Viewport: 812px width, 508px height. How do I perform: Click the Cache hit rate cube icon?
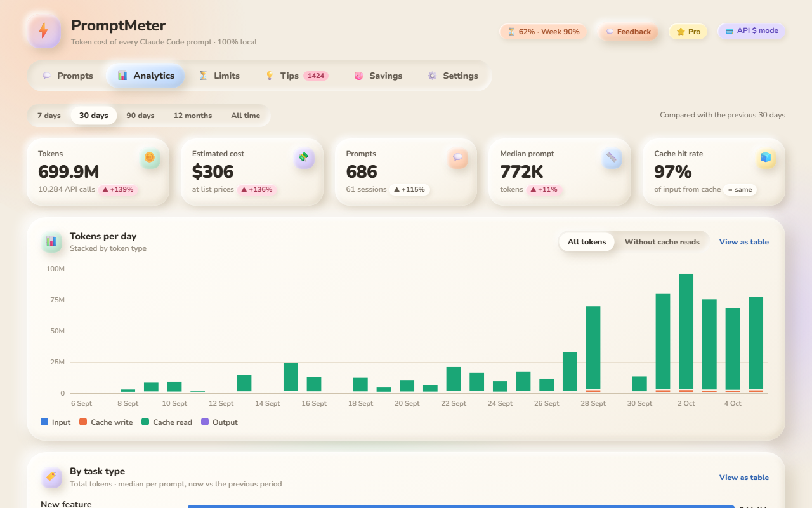tap(766, 157)
